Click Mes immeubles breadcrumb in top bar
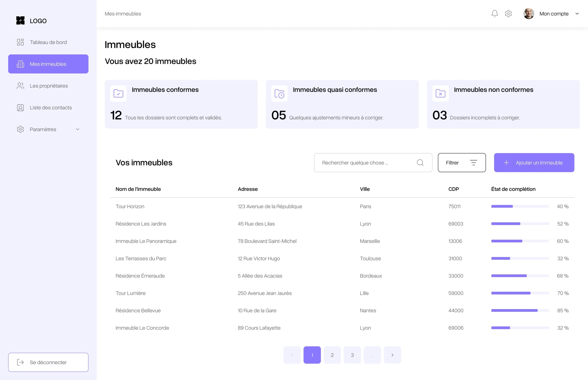Viewport: 588px width, 380px height. point(123,14)
